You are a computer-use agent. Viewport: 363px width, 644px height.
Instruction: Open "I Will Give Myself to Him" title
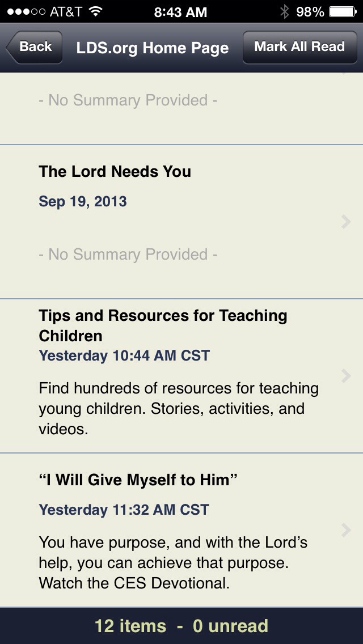138,480
